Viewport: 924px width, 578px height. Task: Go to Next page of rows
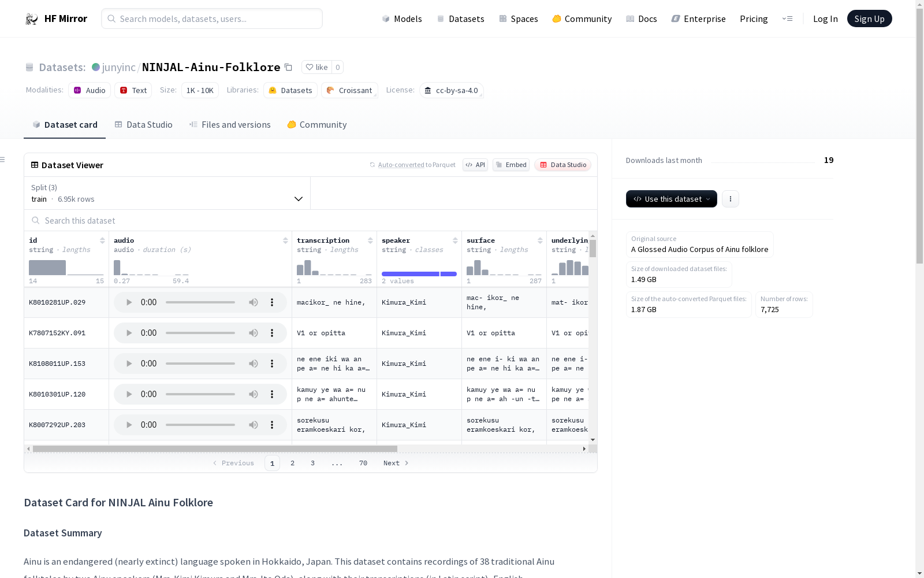pos(396,463)
